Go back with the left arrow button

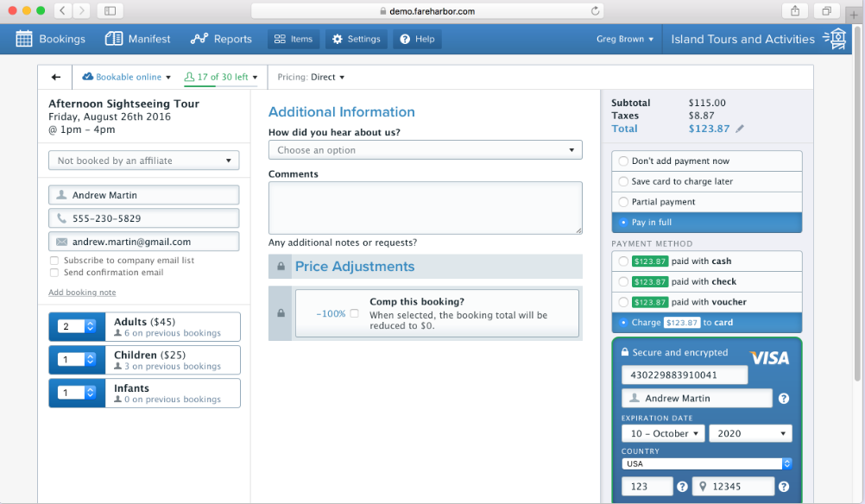point(56,77)
